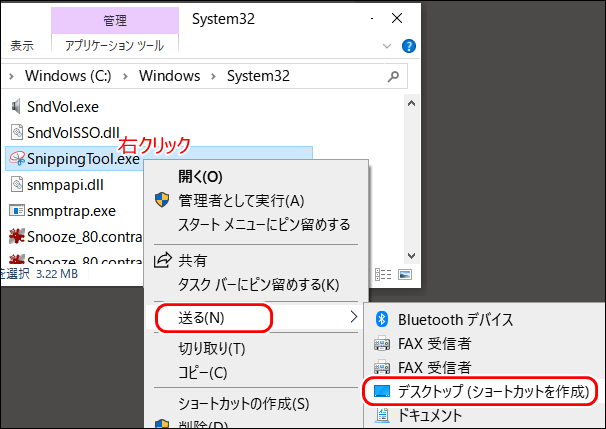This screenshot has width=606, height=429.
Task: Select タスク バーにピン留めする(K)
Action: [x=257, y=285]
